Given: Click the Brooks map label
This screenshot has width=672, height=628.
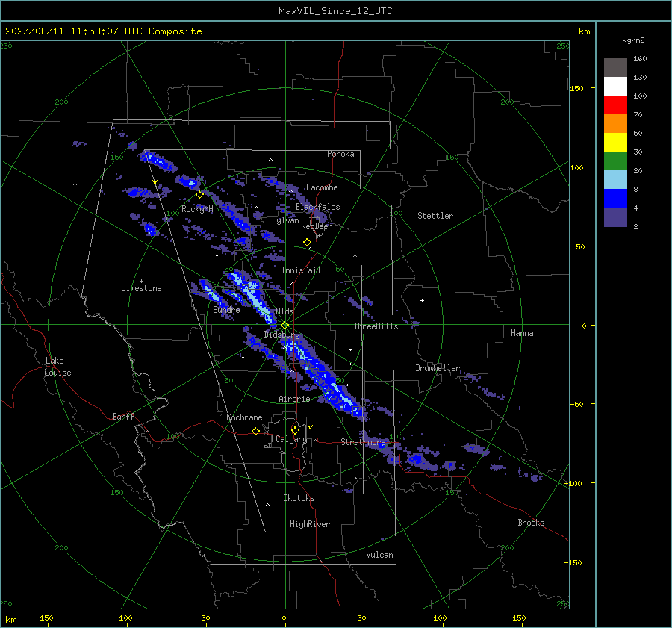Looking at the screenshot, I should 531,523.
